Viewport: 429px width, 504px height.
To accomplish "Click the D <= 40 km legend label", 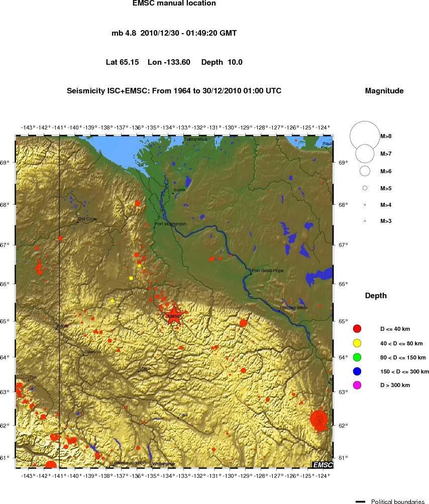I will [395, 329].
